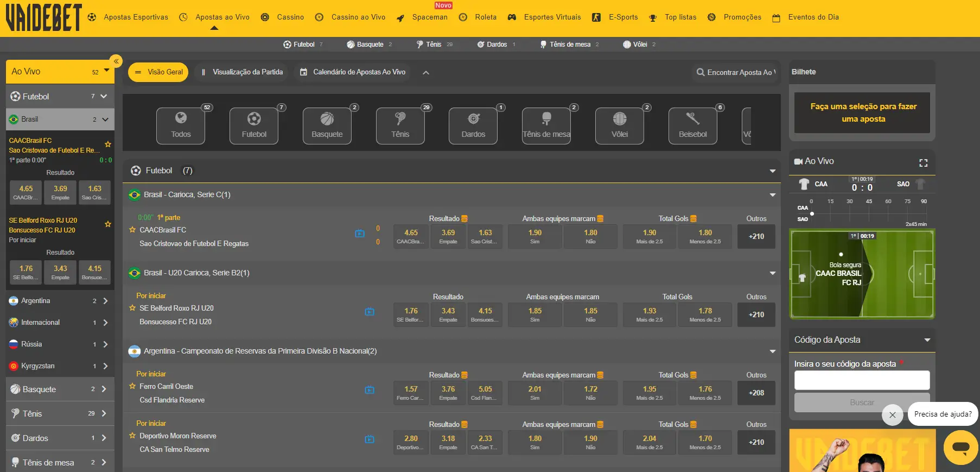Switch to Visão Geral view
980x472 pixels.
coord(158,72)
